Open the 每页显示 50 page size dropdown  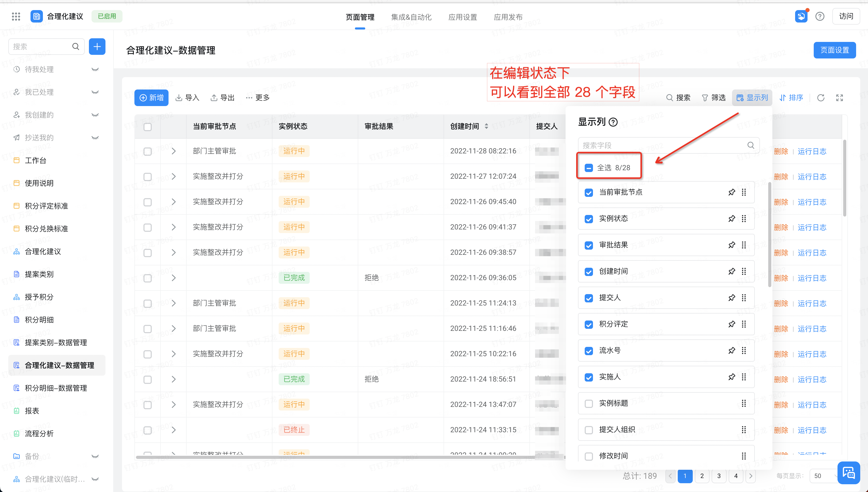(x=824, y=476)
